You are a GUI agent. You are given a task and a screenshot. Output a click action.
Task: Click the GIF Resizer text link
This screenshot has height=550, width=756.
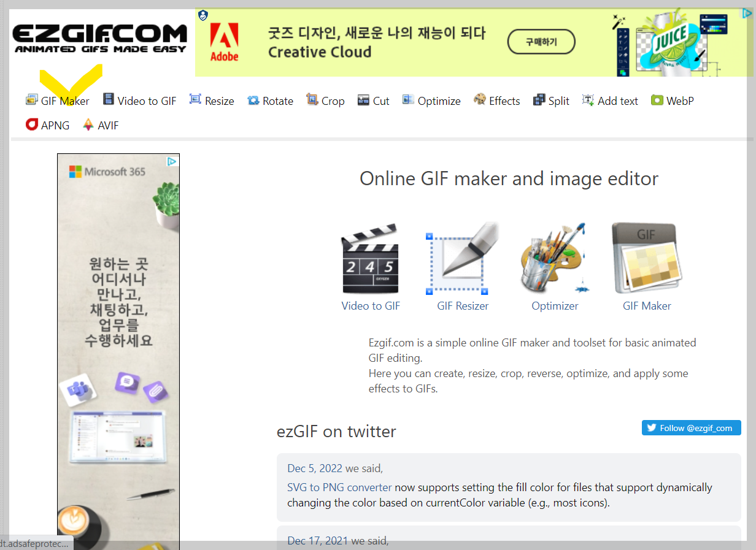[463, 306]
